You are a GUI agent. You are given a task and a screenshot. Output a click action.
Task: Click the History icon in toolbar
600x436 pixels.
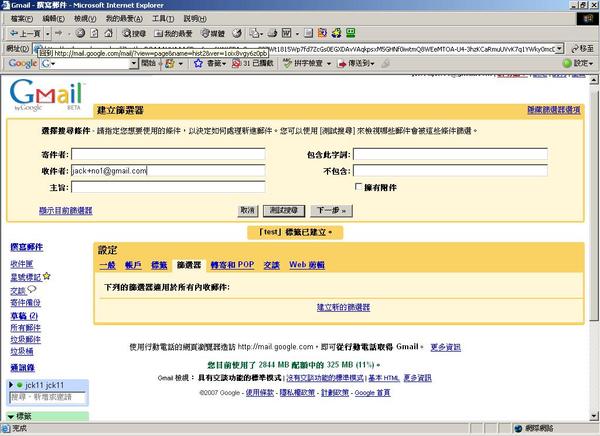[x=237, y=33]
